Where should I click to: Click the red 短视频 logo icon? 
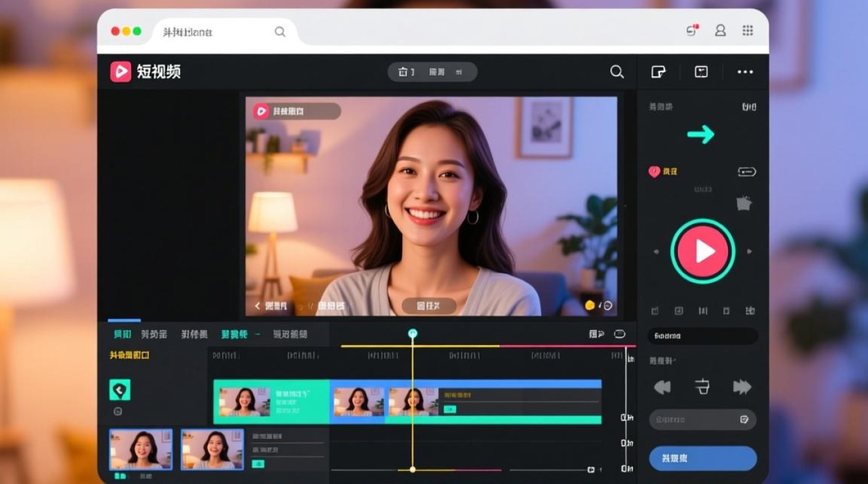click(121, 72)
